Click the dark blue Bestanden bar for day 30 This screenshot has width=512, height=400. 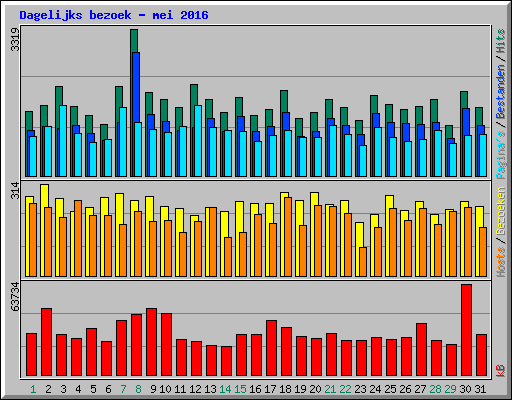coord(466,122)
